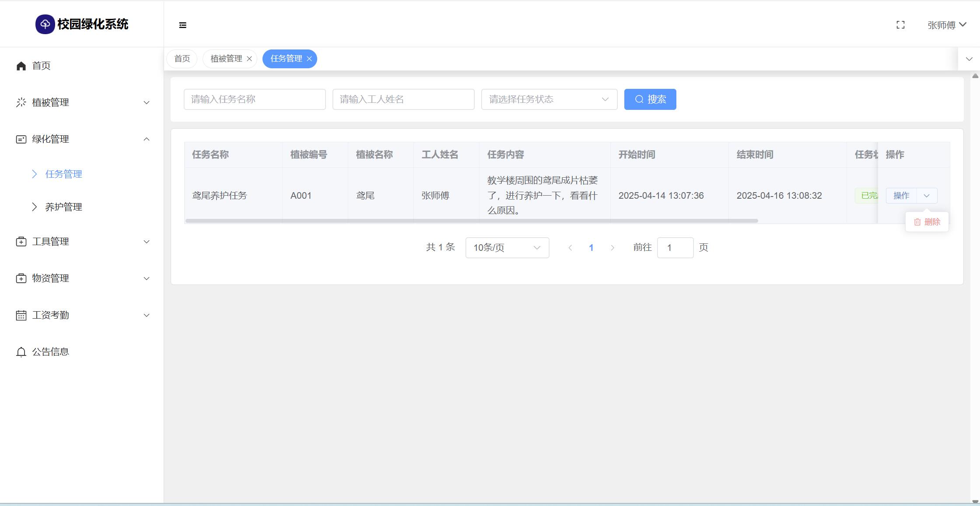980x506 pixels.
Task: Open 张师傅 user menu
Action: pos(947,25)
